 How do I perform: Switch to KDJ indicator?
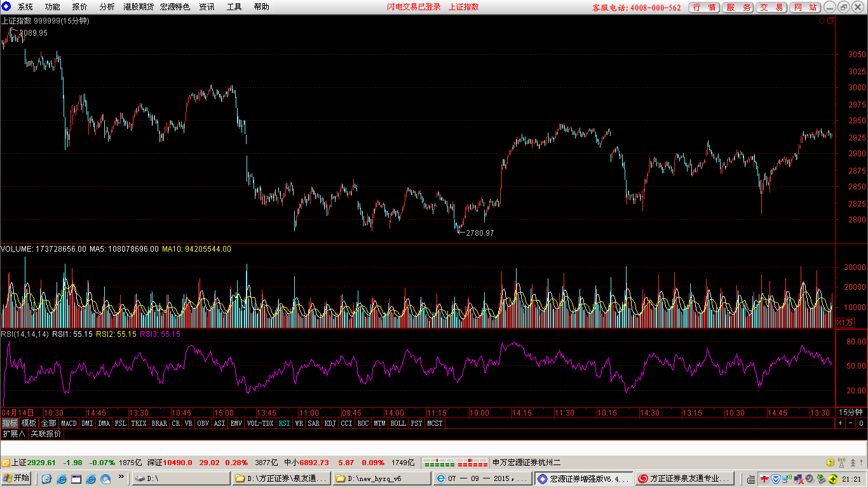pos(330,423)
